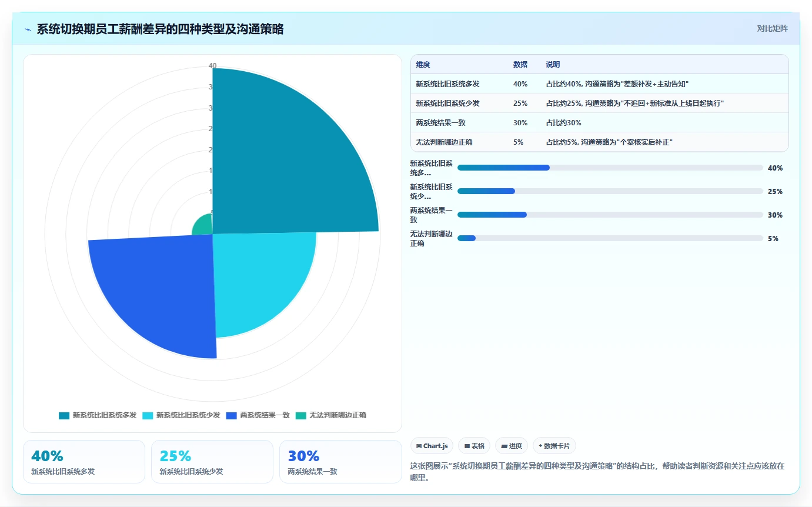Toggle legend swatch for 新系统比旧系统少发

148,415
